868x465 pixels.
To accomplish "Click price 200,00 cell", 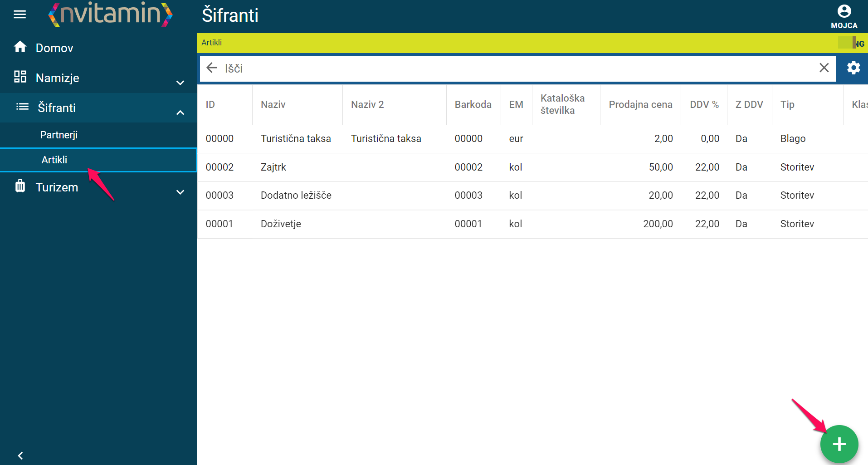I will click(658, 224).
